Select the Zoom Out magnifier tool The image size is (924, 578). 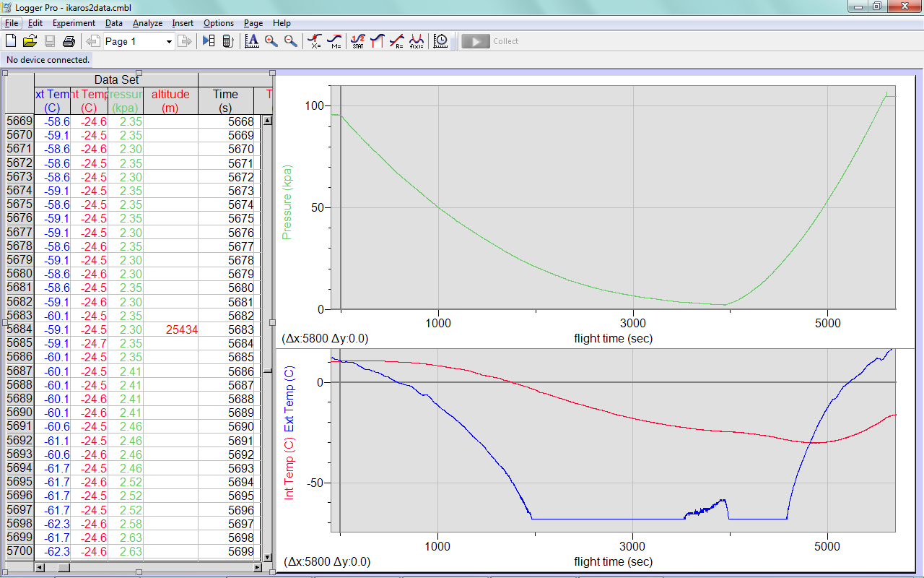coord(290,41)
